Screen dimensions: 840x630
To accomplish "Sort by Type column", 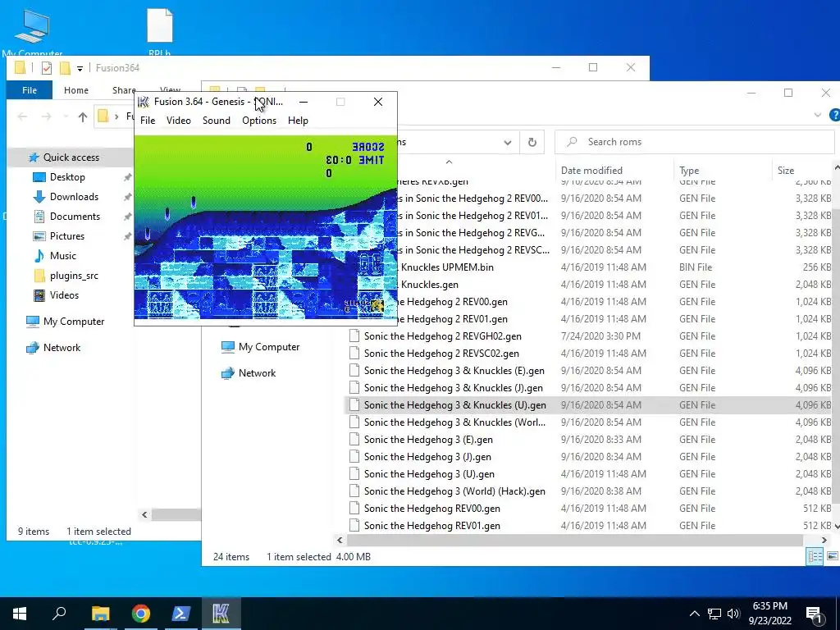I will [689, 171].
